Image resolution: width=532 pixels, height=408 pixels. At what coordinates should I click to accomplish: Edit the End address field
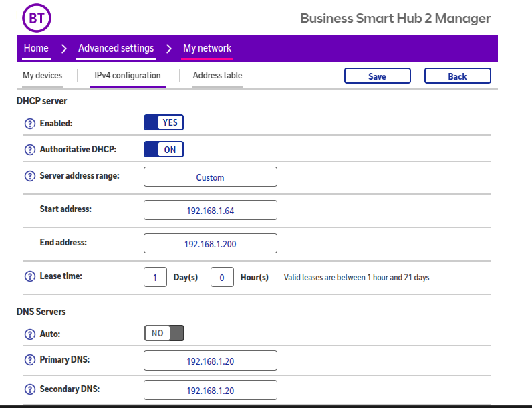(211, 243)
